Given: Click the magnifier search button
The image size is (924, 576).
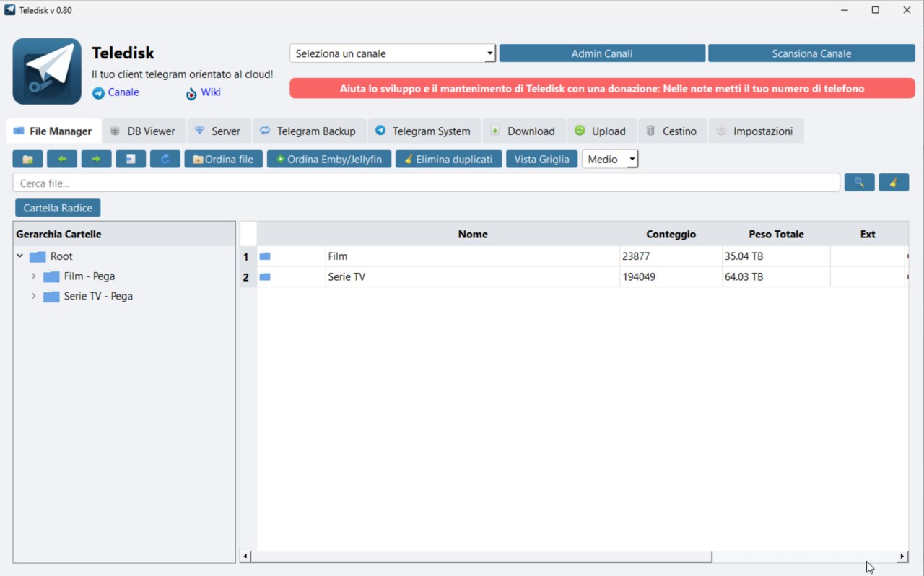Looking at the screenshot, I should coord(859,182).
